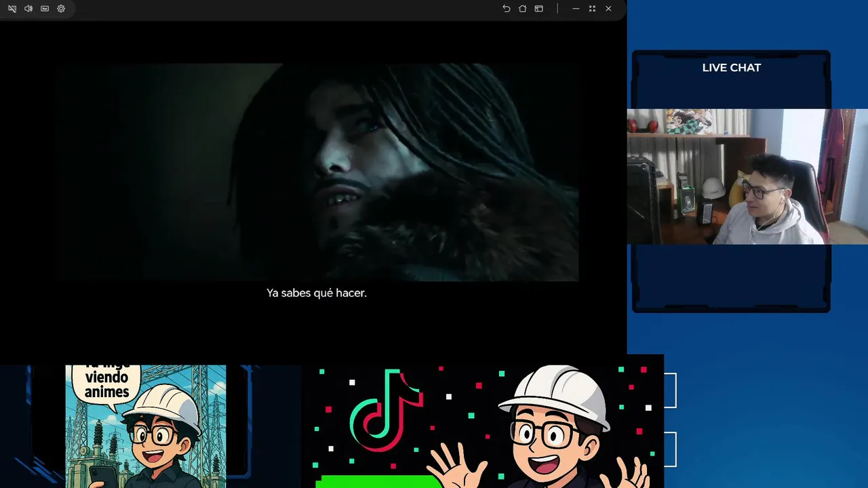Close the mirroring window
Viewport: 868px width, 488px height.
(x=608, y=9)
